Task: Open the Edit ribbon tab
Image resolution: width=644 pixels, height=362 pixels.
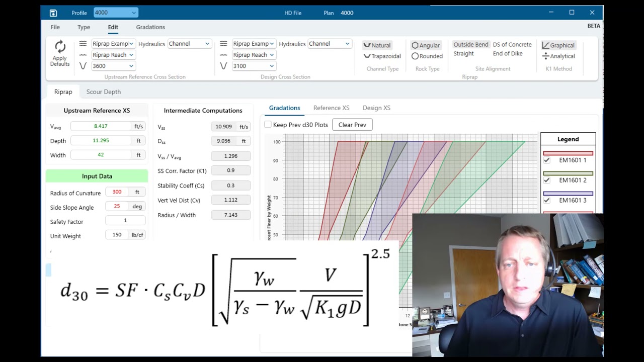Action: (x=113, y=27)
